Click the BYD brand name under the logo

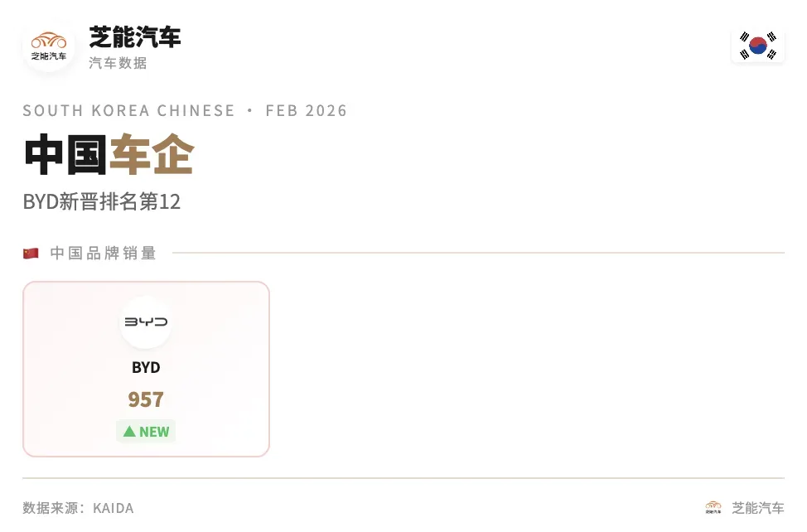(146, 367)
